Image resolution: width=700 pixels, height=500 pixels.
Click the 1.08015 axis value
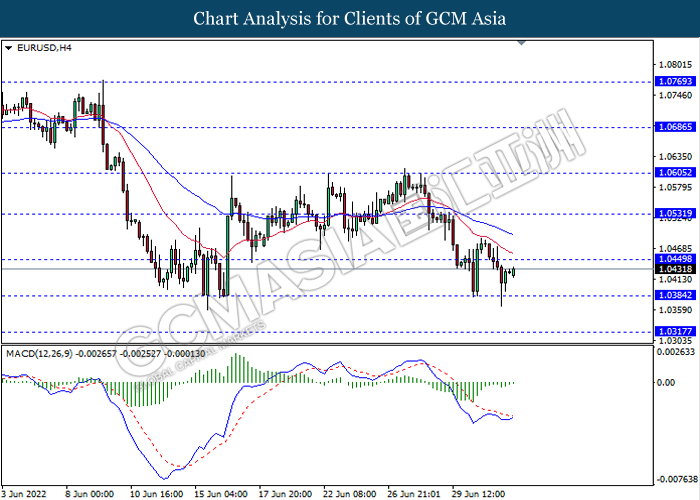click(675, 65)
